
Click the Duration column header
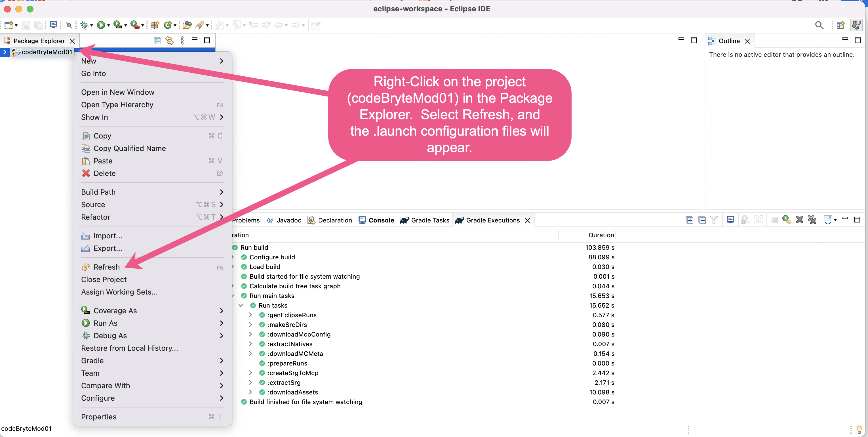coord(601,235)
